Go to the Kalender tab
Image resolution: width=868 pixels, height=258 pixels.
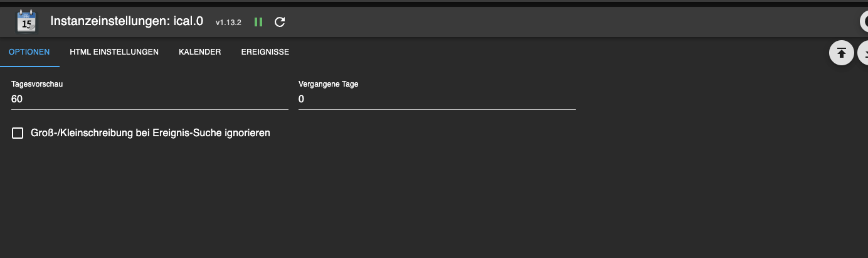point(199,52)
